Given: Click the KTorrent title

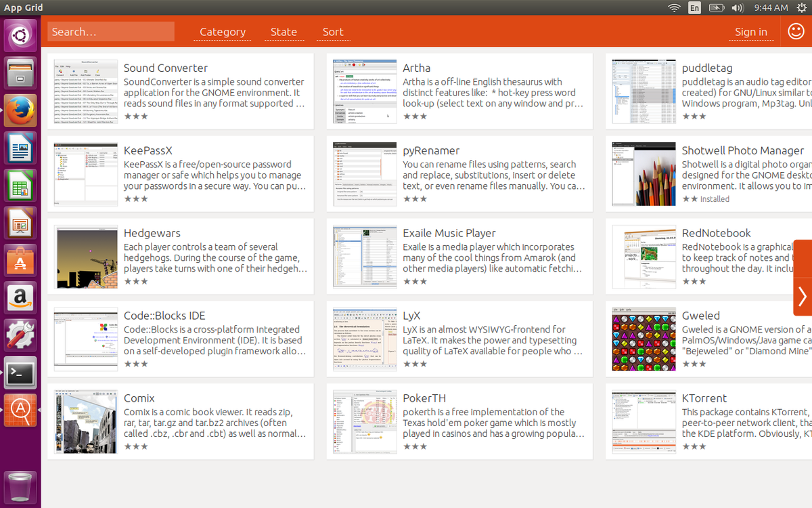Looking at the screenshot, I should coord(704,398).
